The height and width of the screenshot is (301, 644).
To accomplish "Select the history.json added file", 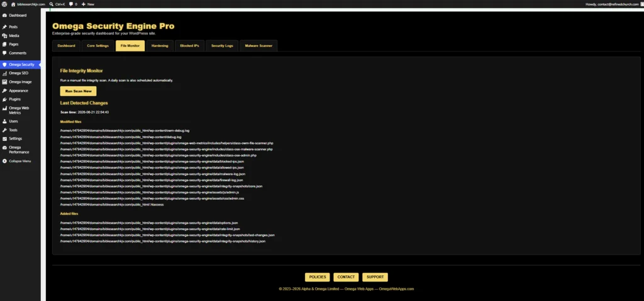I will click(163, 241).
